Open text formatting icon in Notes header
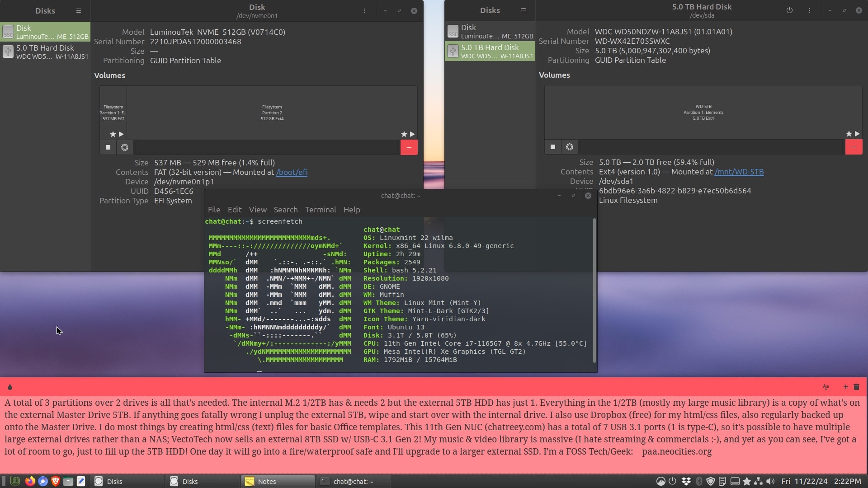This screenshot has height=488, width=868. pyautogui.click(x=826, y=387)
